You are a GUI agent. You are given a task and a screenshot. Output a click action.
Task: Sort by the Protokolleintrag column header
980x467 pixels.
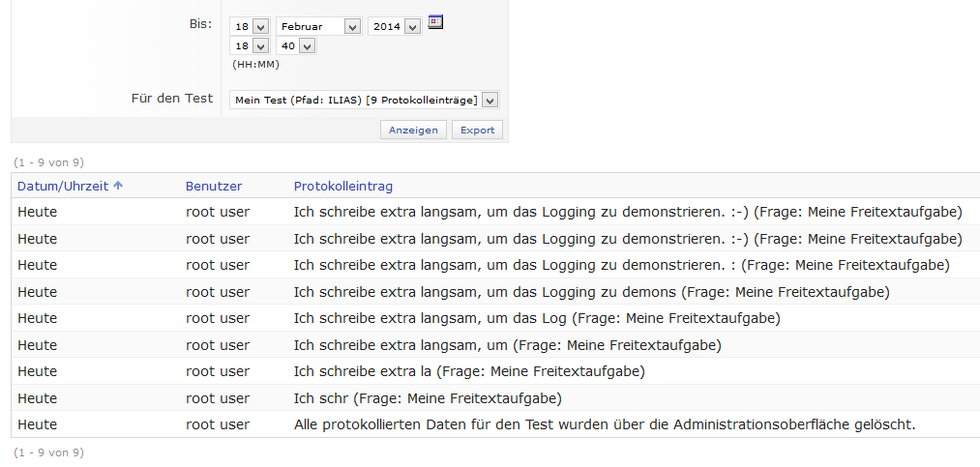tap(342, 186)
